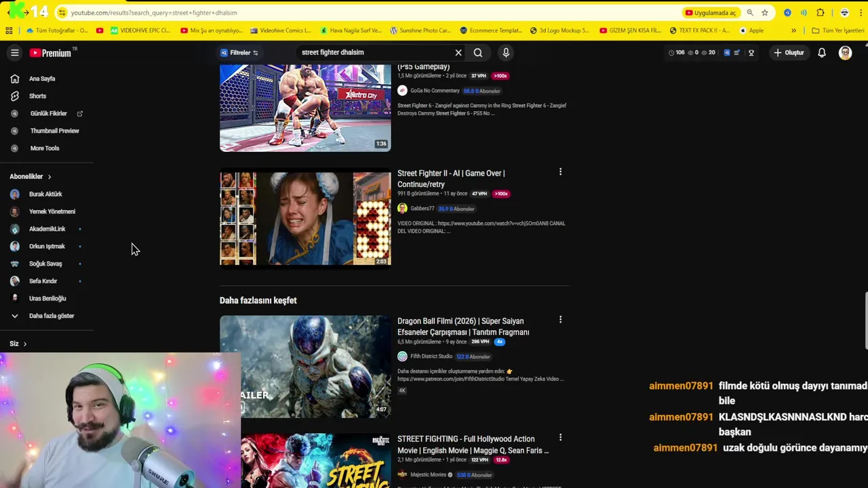
Task: Open the Tüm Yer İşaretleri folder
Action: click(x=837, y=30)
